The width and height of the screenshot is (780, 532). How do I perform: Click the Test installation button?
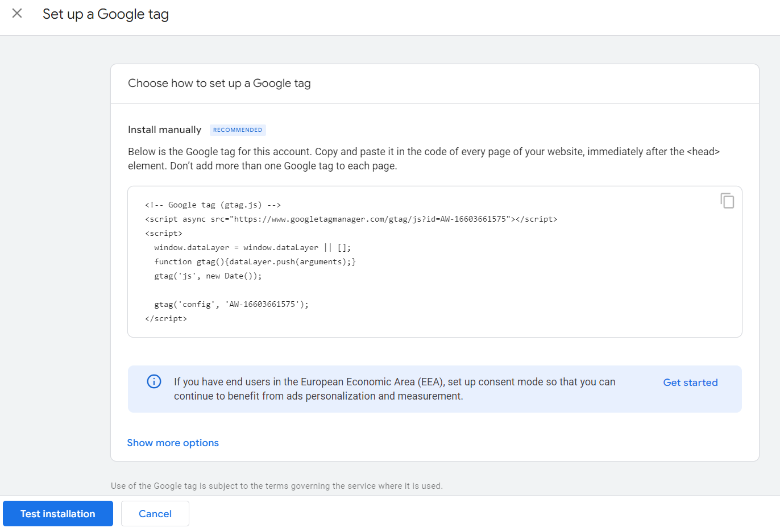58,514
